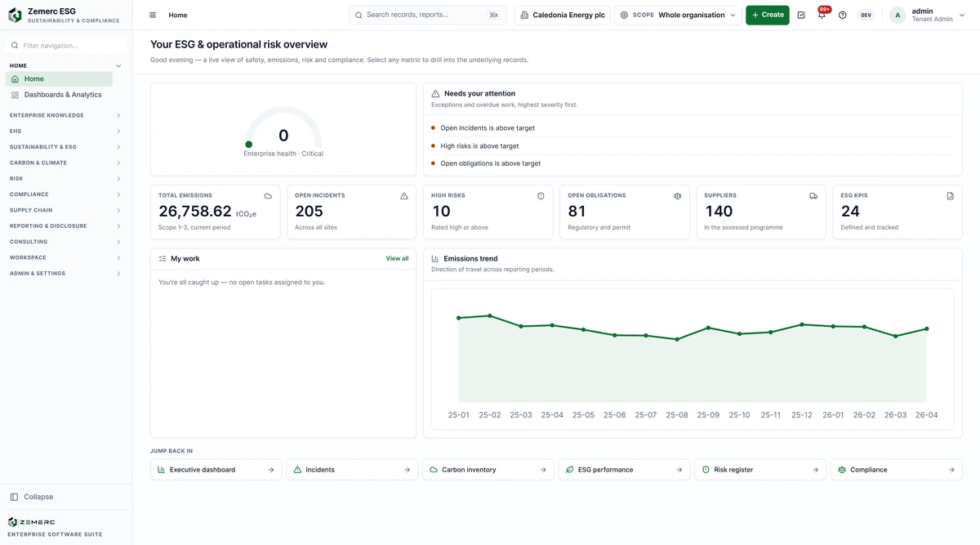Click the Home breadcrumb in header

(177, 15)
